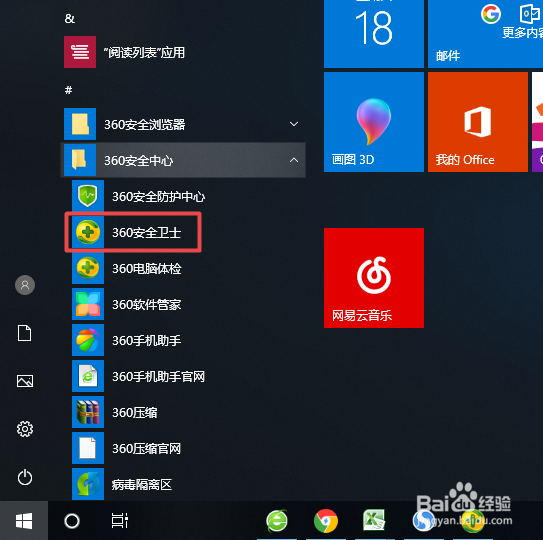Click the Power button icon
Screen dimensions: 543x540
[x=25, y=477]
